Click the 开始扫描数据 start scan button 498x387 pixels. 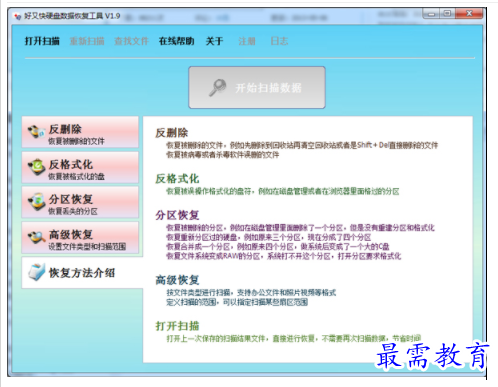[x=257, y=87]
